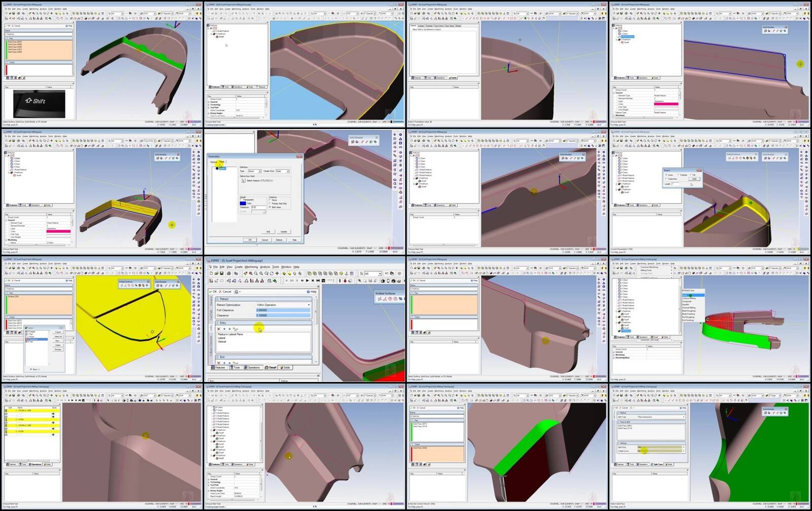Toggle SOLIDMILL status in Parameters dialog screenshot
The image size is (812, 511).
(343, 248)
